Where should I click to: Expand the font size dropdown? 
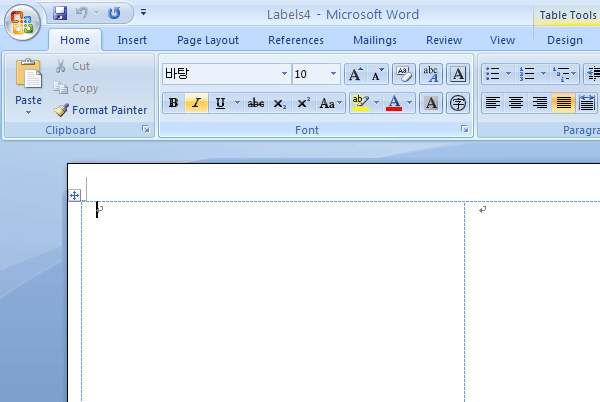tap(334, 74)
